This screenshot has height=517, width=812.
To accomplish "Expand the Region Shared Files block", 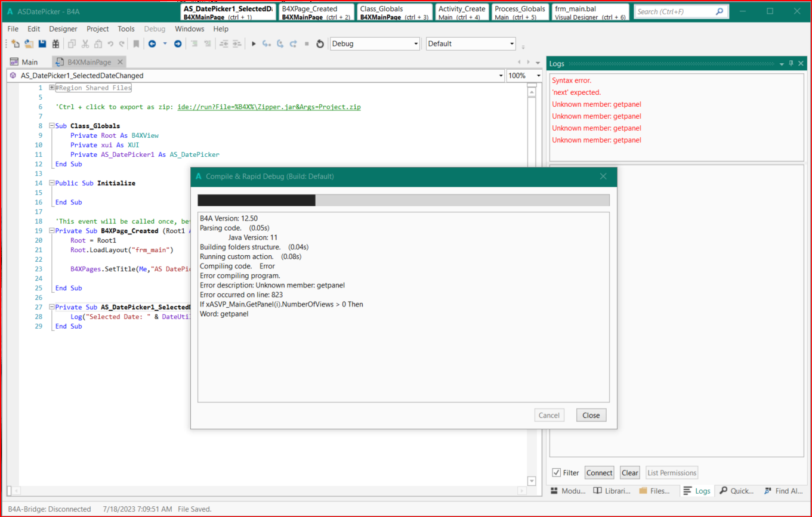I will point(51,88).
